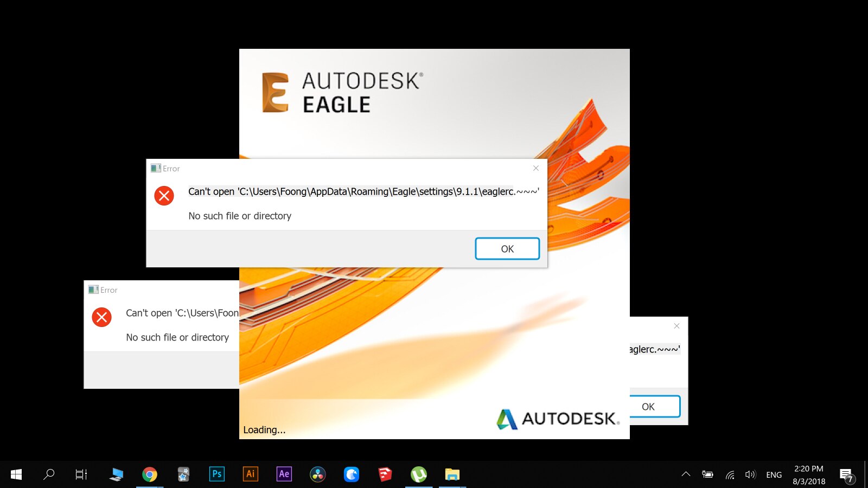This screenshot has width=868, height=488.
Task: Click 'No such file or directory' in left dialog
Action: tap(177, 337)
